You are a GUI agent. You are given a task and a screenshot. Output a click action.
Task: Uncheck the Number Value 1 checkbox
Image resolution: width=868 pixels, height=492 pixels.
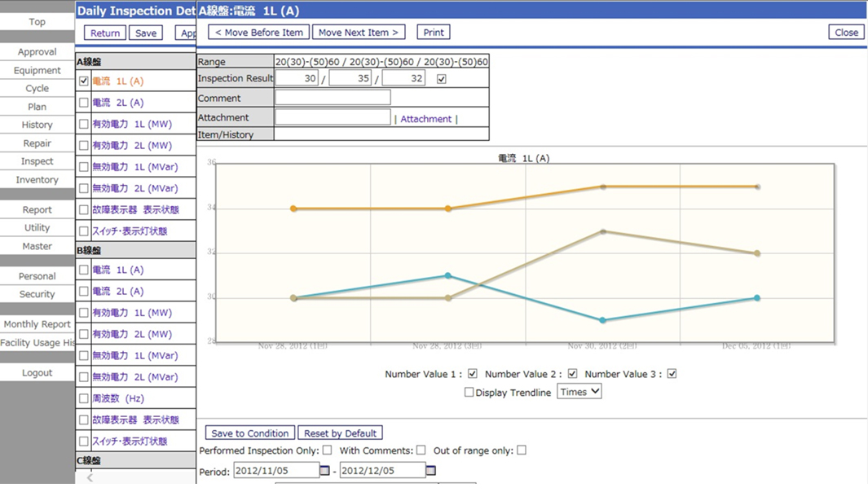click(473, 374)
